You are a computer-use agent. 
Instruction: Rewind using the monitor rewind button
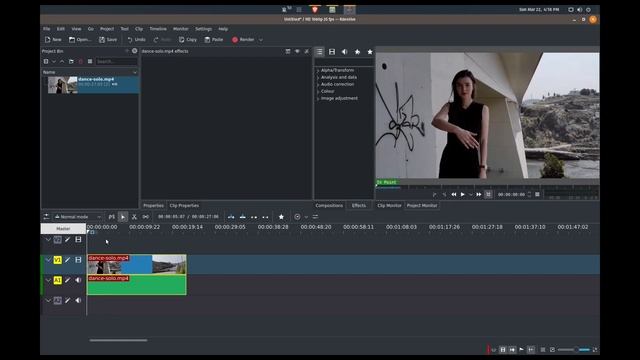(453, 195)
